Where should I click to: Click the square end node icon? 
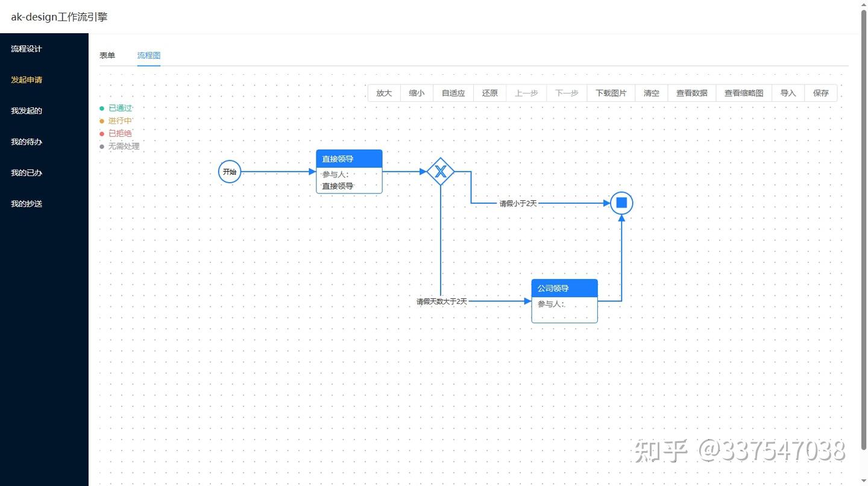621,203
